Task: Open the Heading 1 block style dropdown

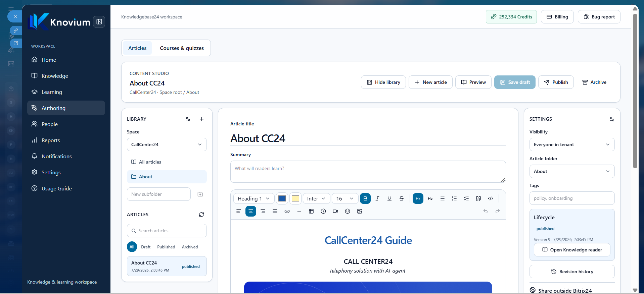Action: pyautogui.click(x=254, y=198)
